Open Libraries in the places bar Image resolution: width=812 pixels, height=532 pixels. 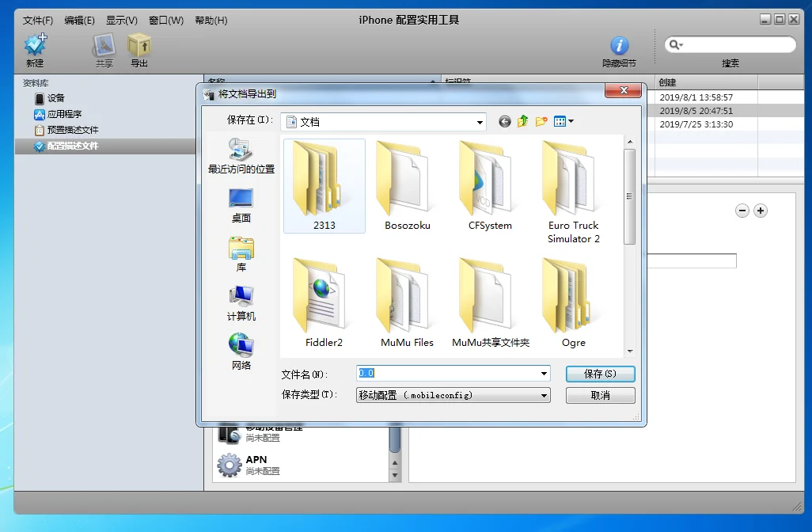241,254
